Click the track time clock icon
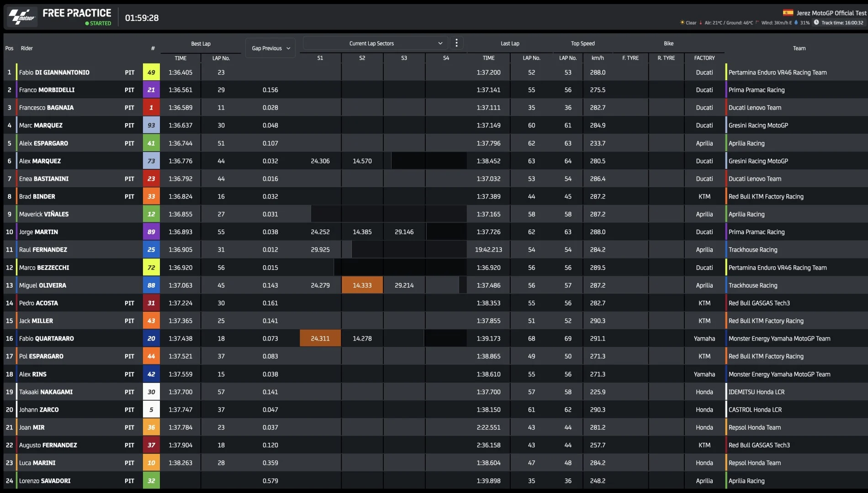Screen dimensions: 868x493 point(816,22)
